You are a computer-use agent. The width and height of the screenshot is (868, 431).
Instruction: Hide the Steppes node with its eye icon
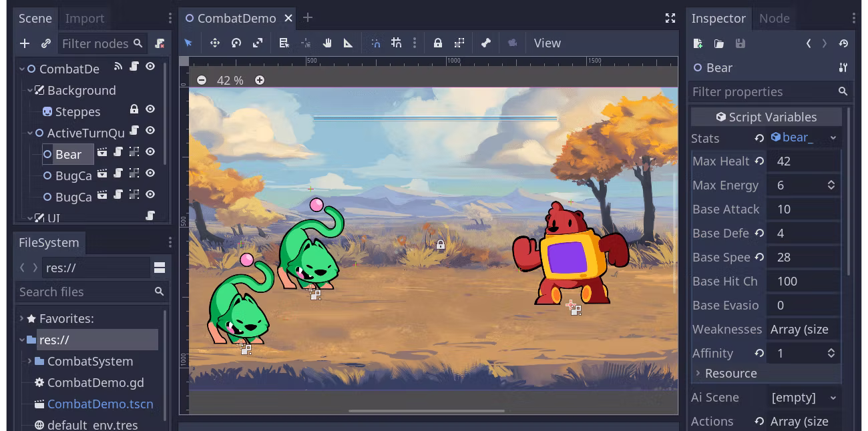150,109
